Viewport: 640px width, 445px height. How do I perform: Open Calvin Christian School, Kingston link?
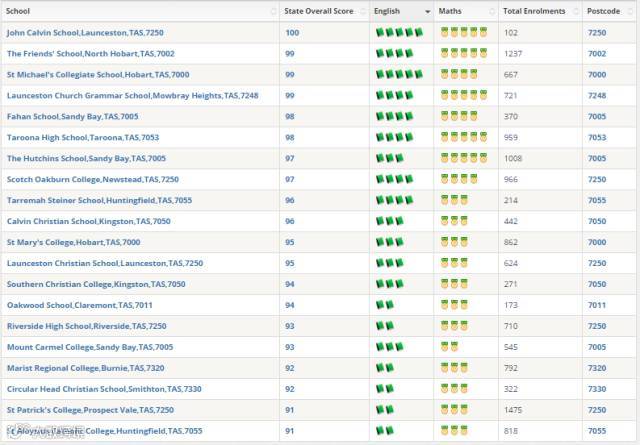coord(89,221)
